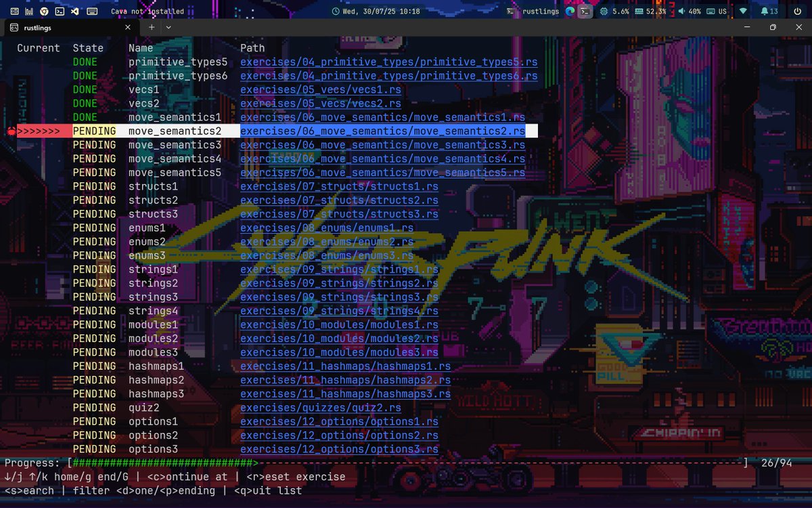
Task: Click the US keyboard layout indicator
Action: [717, 12]
